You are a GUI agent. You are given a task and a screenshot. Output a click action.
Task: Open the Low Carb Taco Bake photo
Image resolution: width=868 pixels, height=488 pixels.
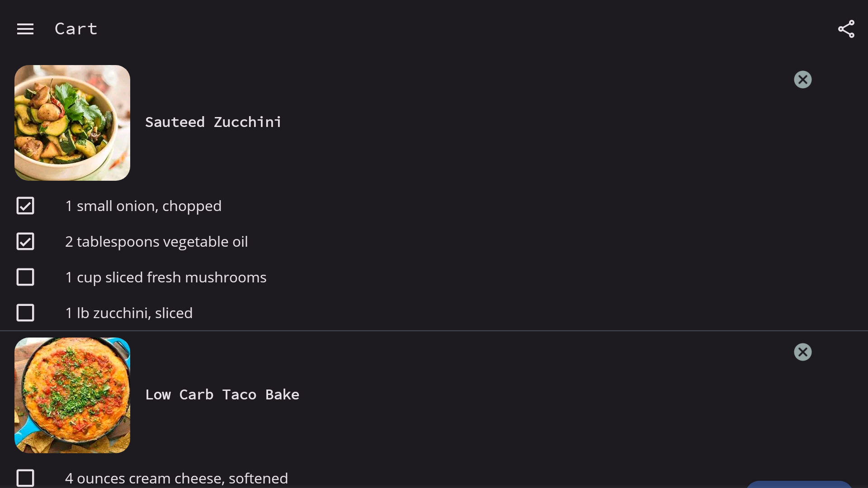click(72, 395)
